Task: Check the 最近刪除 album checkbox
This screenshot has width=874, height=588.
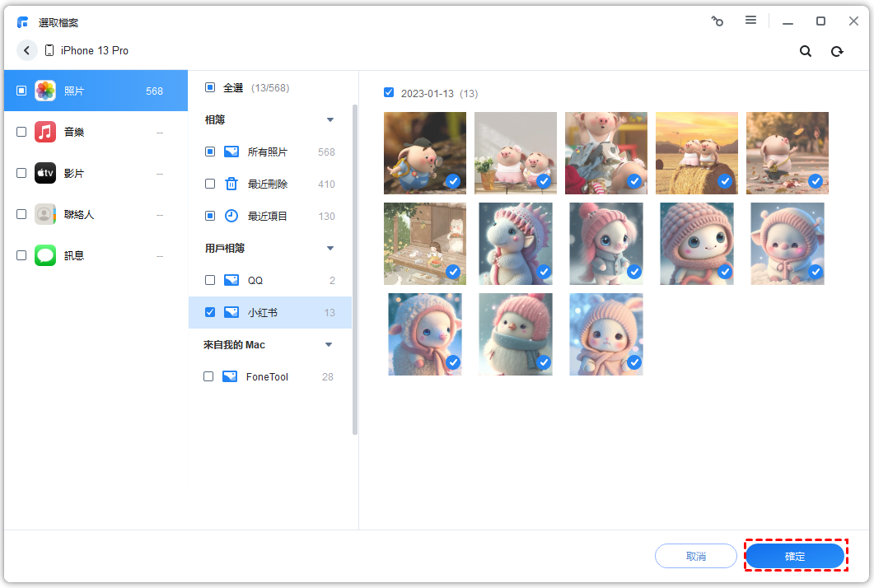Action: (x=210, y=184)
